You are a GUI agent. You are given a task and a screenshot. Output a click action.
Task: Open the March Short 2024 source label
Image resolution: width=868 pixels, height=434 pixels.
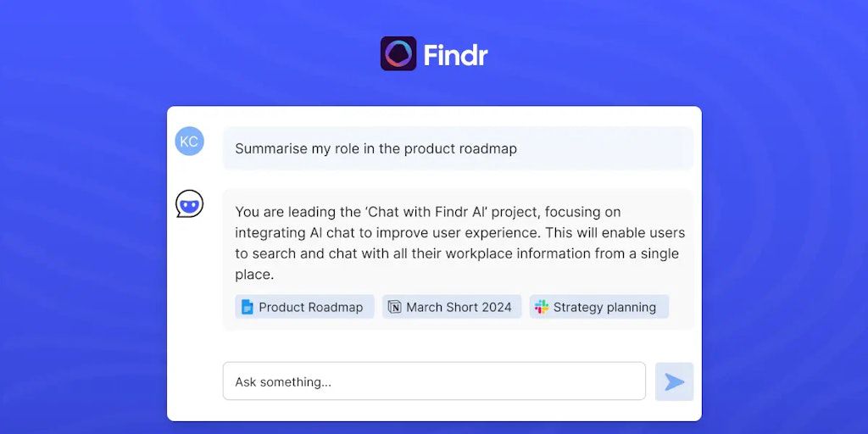(x=459, y=307)
